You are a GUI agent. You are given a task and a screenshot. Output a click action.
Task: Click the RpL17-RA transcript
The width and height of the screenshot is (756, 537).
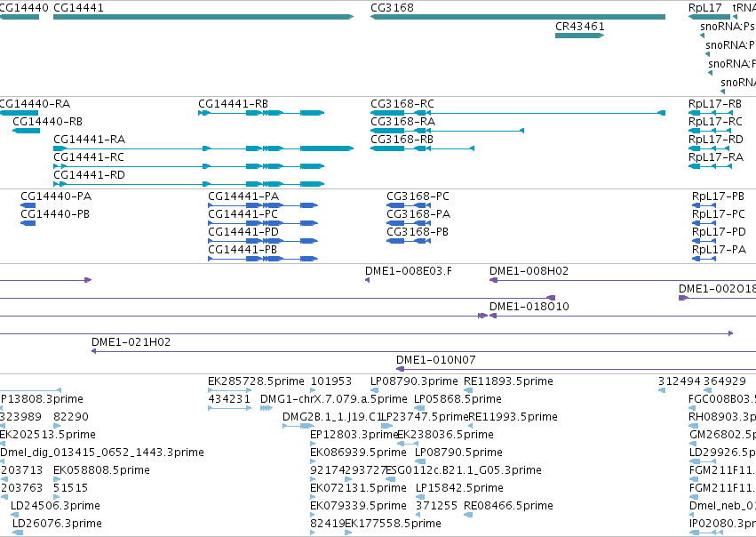[x=710, y=166]
